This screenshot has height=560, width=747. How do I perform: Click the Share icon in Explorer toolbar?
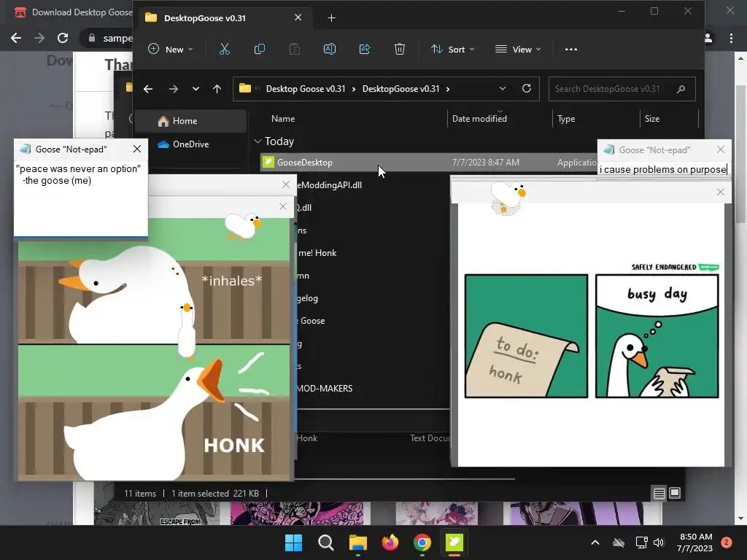pos(365,49)
